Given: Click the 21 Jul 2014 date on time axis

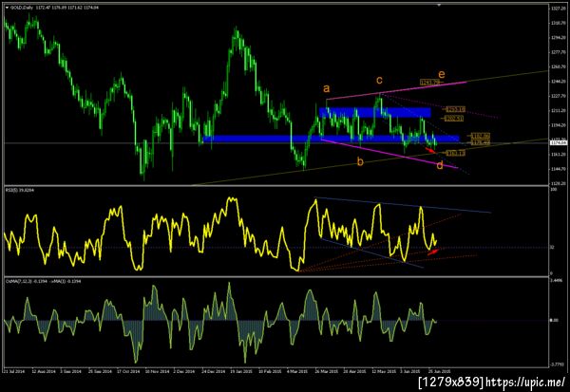Looking at the screenshot, I should click(14, 372).
